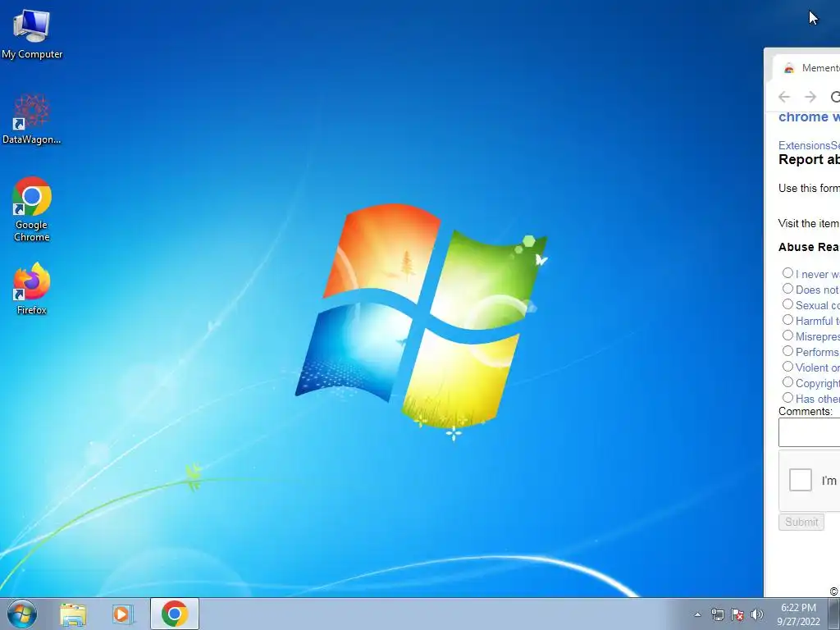Switch to Chrome on the taskbar
Image resolution: width=840 pixels, height=630 pixels.
[x=175, y=614]
